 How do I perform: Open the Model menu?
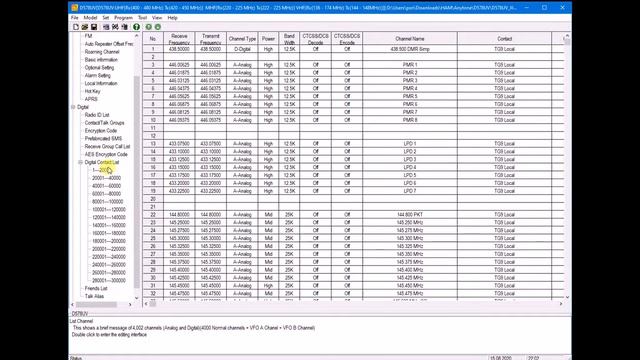click(x=90, y=18)
